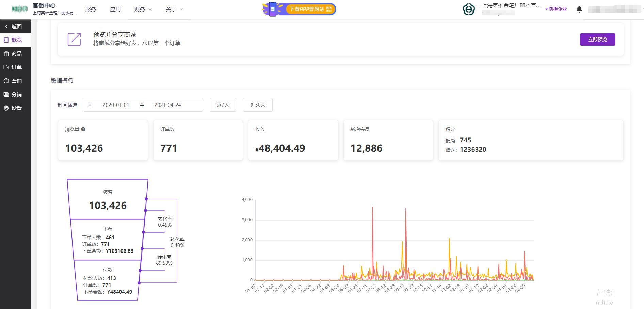This screenshot has height=309, width=644.
Task: Click the enterprise logo next to company name
Action: click(469, 9)
